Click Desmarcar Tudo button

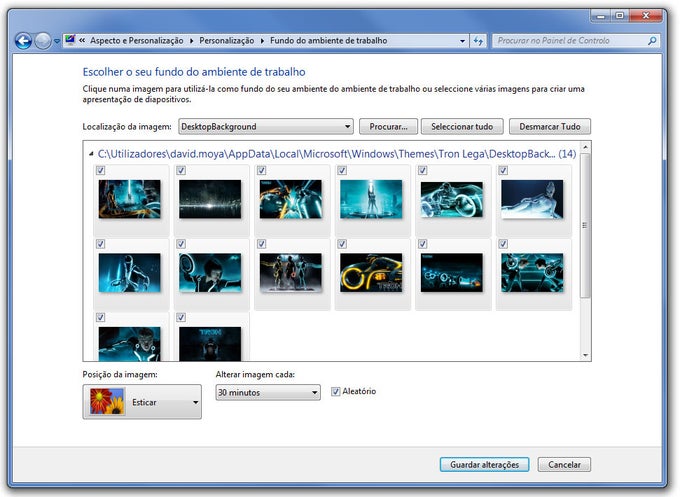click(x=549, y=127)
